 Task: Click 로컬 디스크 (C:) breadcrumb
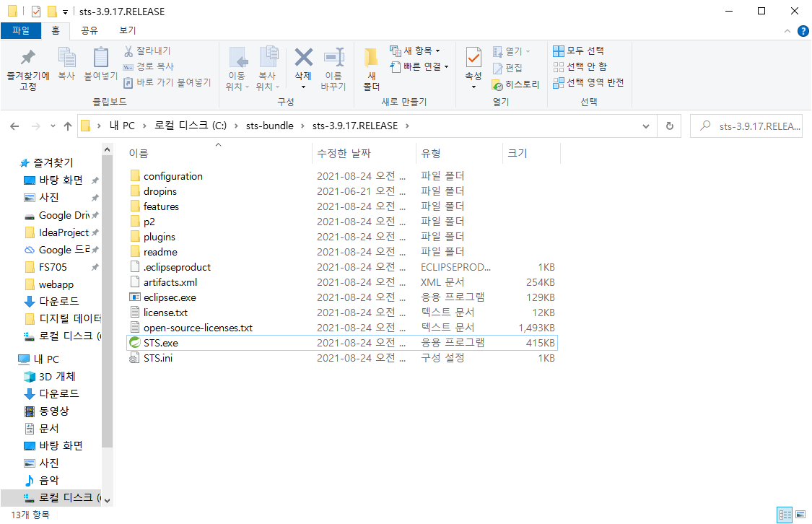191,126
